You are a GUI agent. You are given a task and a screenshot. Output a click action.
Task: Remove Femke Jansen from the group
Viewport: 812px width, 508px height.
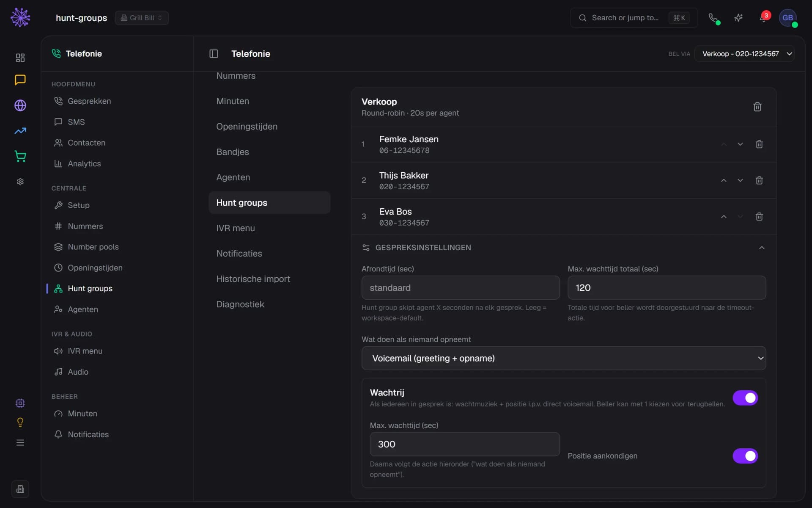759,144
